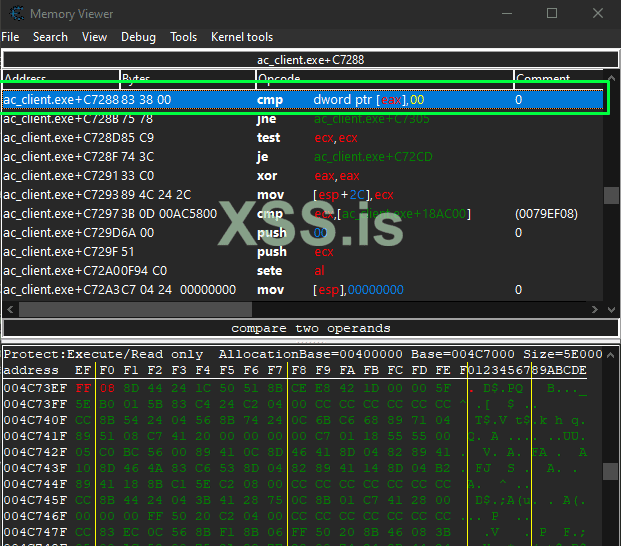Click the Bytes column header

186,78
